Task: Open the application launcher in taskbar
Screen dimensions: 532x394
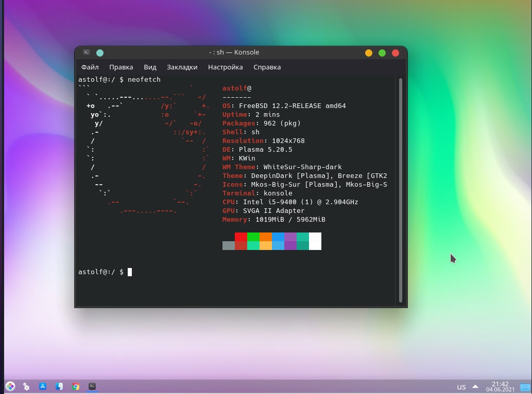Action: (10, 386)
